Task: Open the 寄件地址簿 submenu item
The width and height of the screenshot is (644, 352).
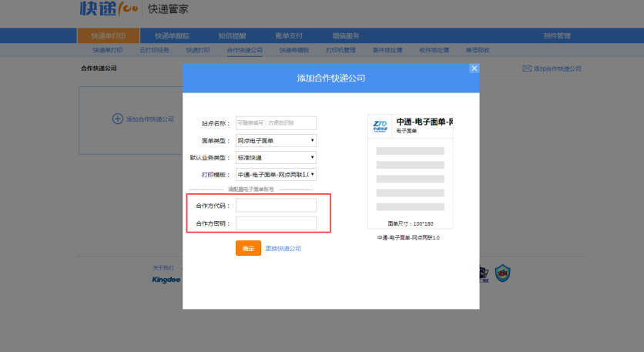Action: [387, 50]
